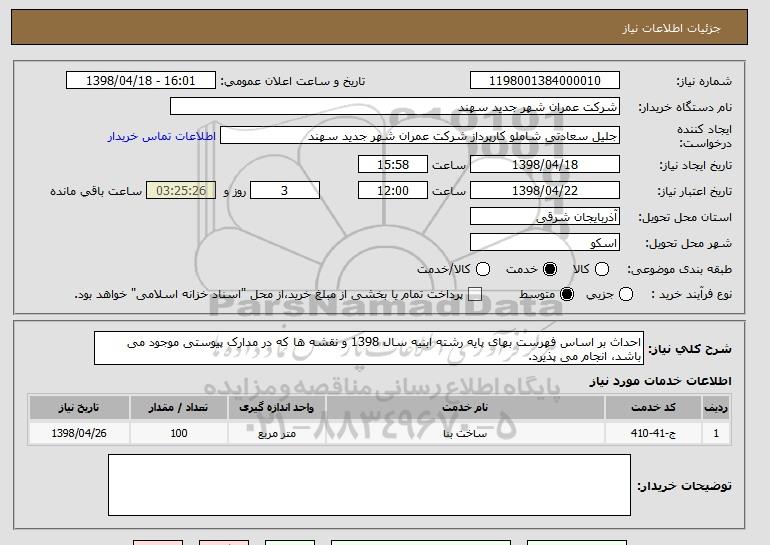This screenshot has width=770, height=545.
Task: Click the جزئیات اطلاعات نیاز page header
Action: (671, 28)
